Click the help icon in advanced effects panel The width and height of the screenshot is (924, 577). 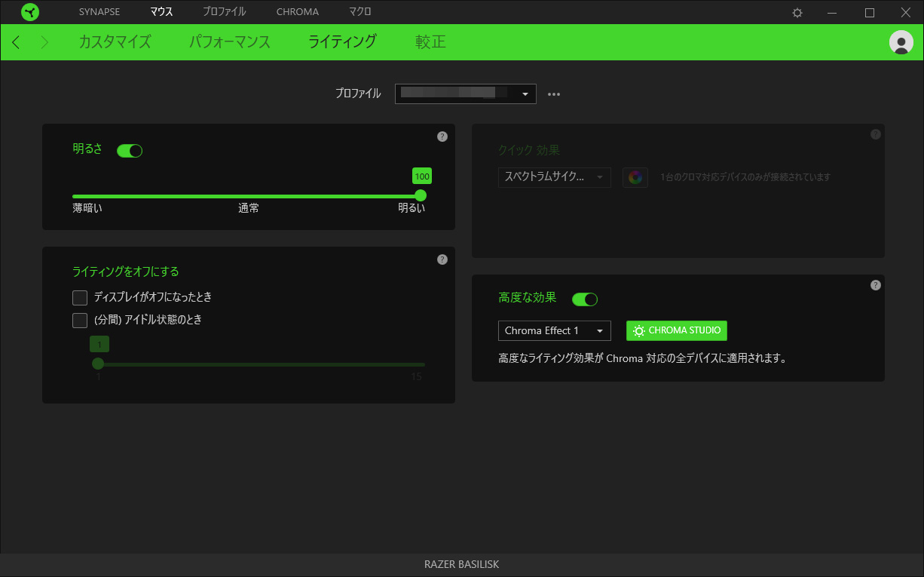pyautogui.click(x=875, y=285)
